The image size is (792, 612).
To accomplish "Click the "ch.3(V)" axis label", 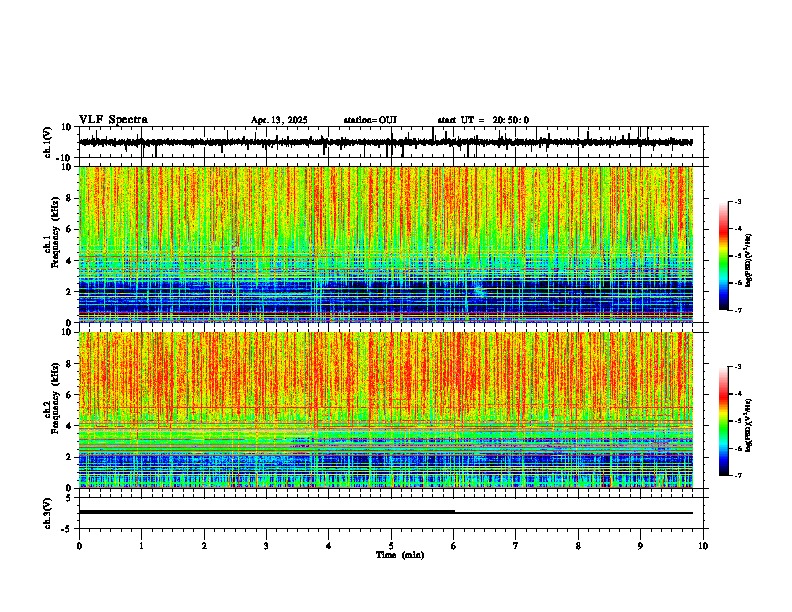I will point(47,513).
